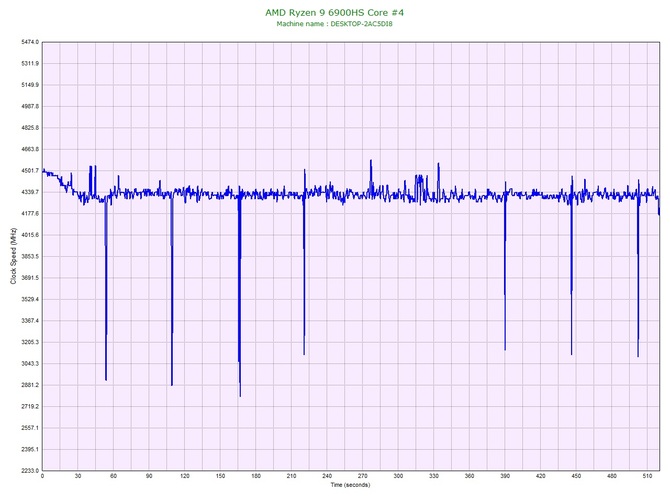Click the 2557.1 y-axis value

pos(30,428)
